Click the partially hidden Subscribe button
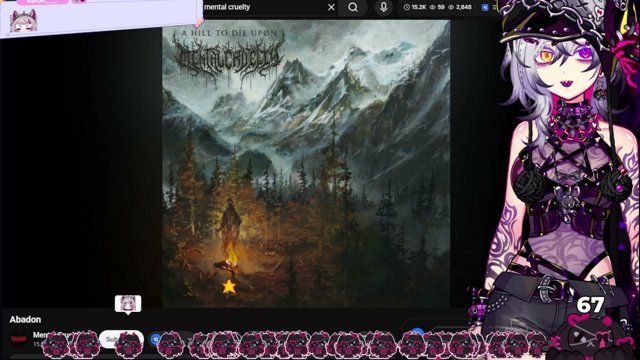The image size is (640, 360). [x=121, y=339]
